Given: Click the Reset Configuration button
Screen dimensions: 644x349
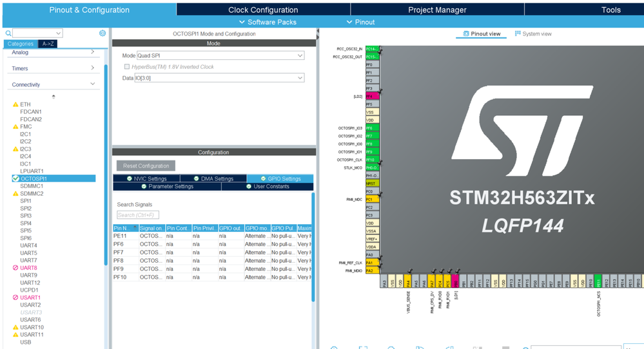Looking at the screenshot, I should [146, 165].
